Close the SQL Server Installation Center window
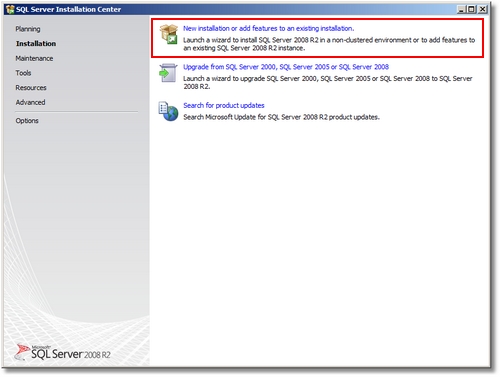This screenshot has width=500, height=377. [482, 9]
